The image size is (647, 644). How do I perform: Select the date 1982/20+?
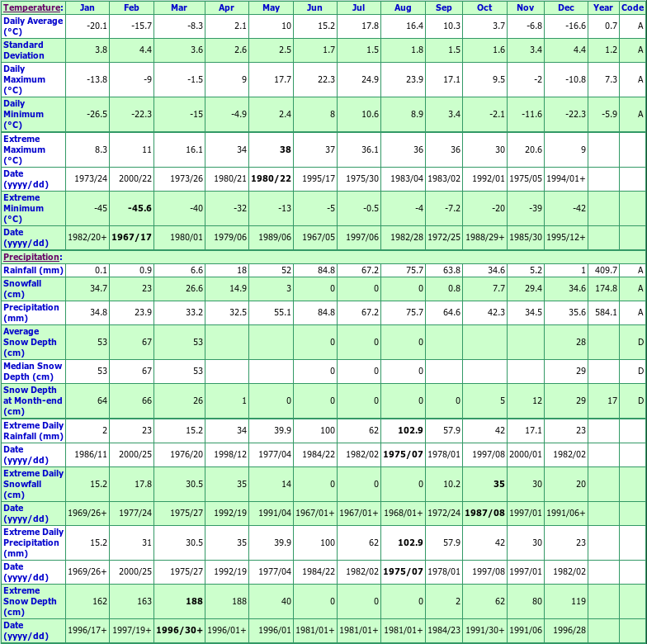[87, 238]
